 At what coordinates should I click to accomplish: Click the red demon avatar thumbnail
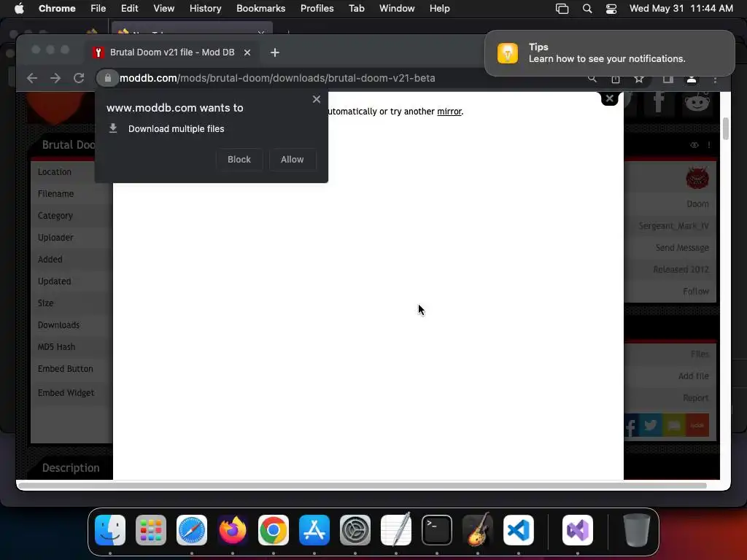(x=697, y=178)
